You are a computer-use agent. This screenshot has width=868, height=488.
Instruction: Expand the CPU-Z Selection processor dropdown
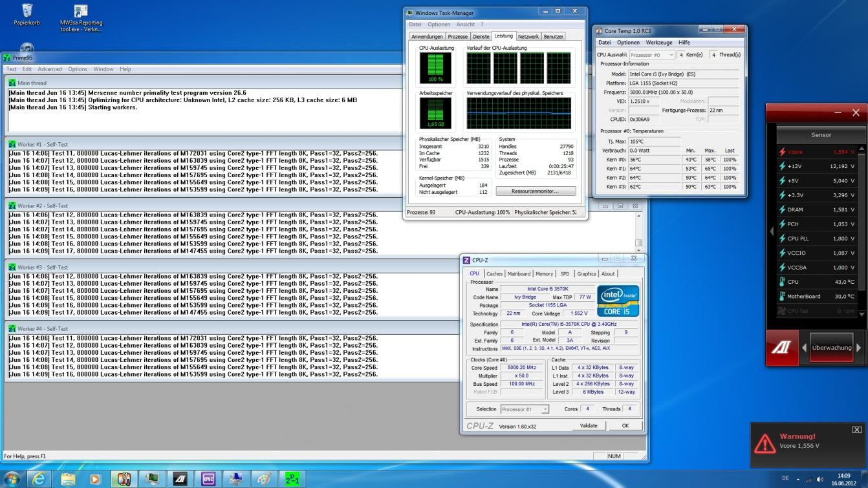(x=525, y=409)
